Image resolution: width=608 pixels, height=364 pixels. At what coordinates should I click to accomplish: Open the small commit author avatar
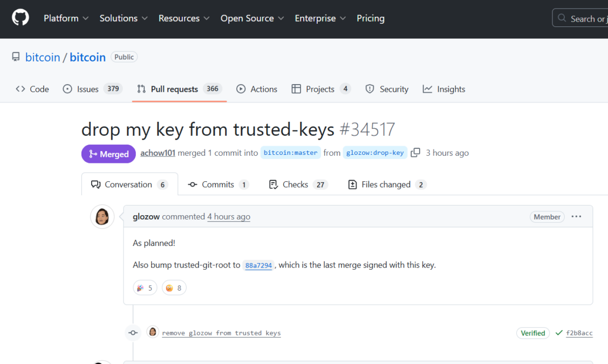pos(153,332)
